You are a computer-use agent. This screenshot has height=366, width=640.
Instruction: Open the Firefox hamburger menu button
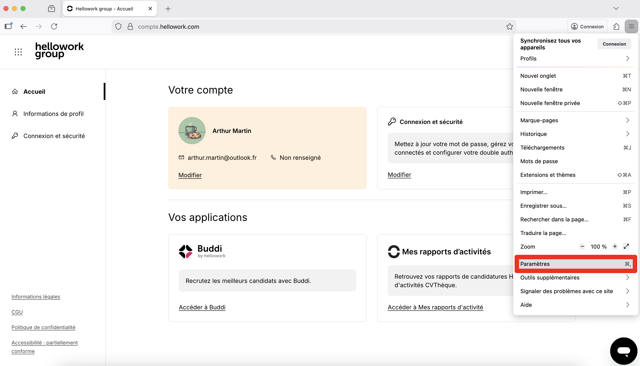point(631,27)
